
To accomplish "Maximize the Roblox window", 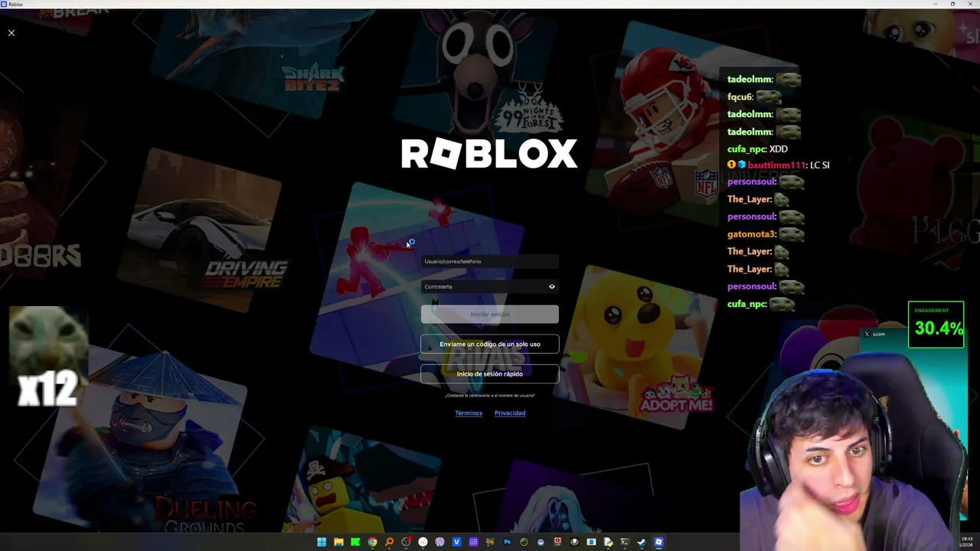I will click(952, 4).
